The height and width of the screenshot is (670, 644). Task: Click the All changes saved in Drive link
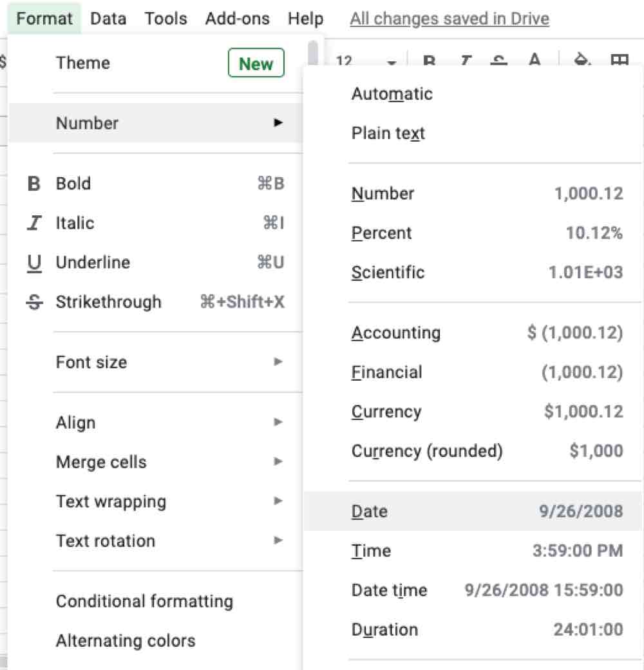[x=450, y=18]
